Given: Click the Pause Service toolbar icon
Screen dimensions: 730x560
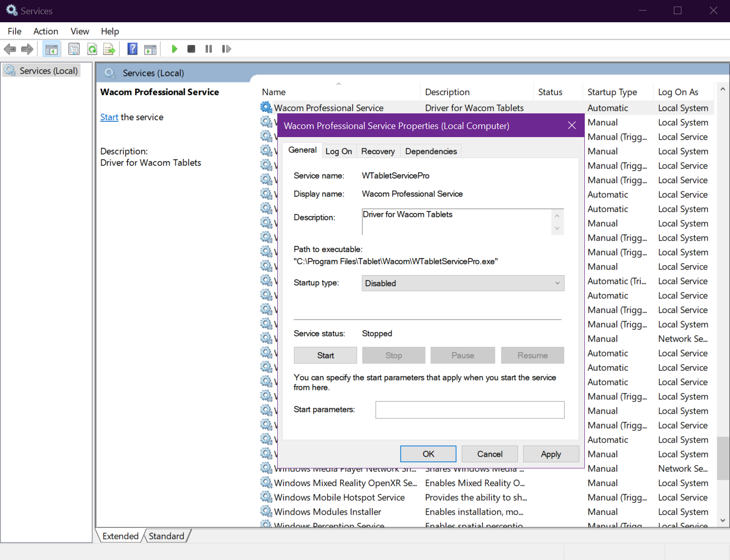Looking at the screenshot, I should click(x=208, y=49).
